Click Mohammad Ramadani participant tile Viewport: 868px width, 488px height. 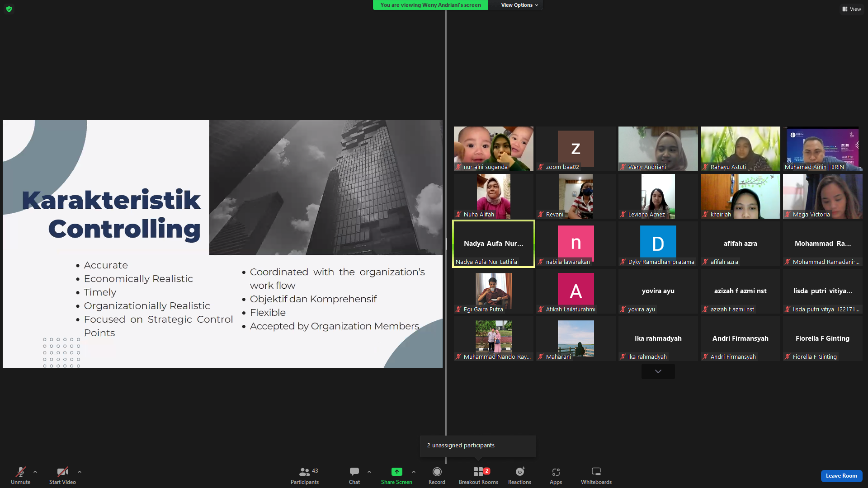(823, 244)
